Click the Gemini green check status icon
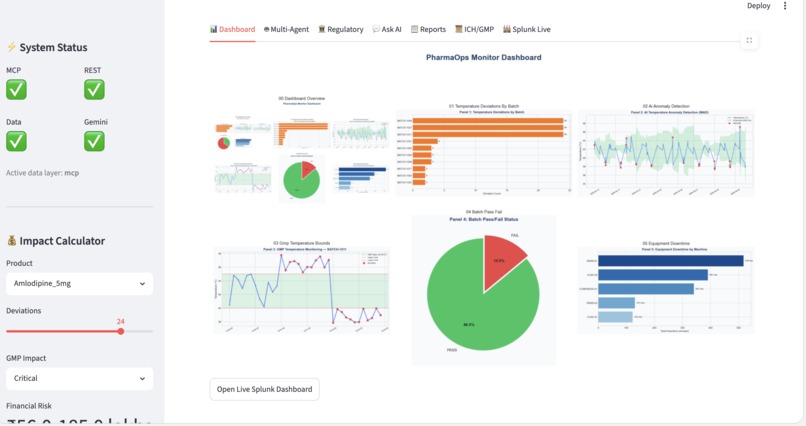The width and height of the screenshot is (806, 426). coord(94,141)
